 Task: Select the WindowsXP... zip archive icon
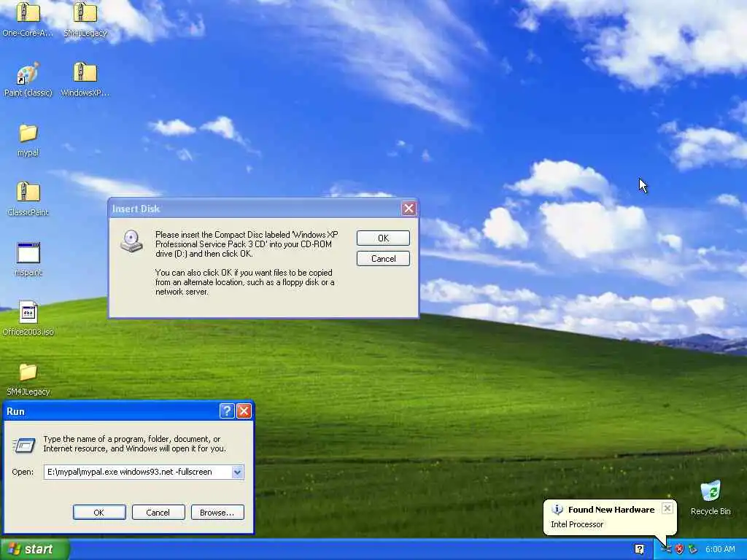coord(85,73)
